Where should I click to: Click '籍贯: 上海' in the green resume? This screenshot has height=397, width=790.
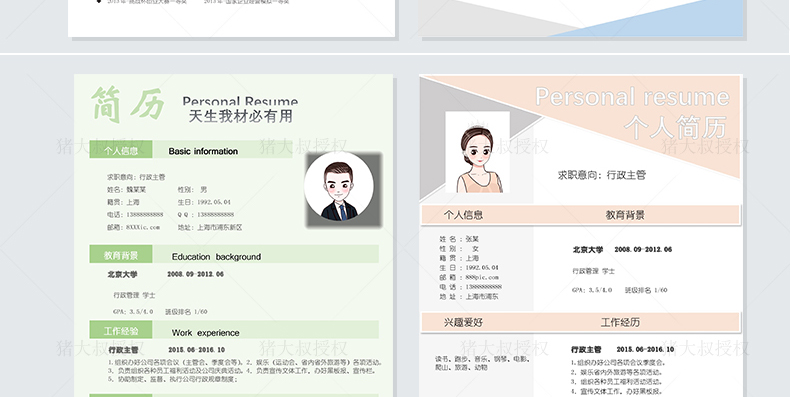click(123, 202)
